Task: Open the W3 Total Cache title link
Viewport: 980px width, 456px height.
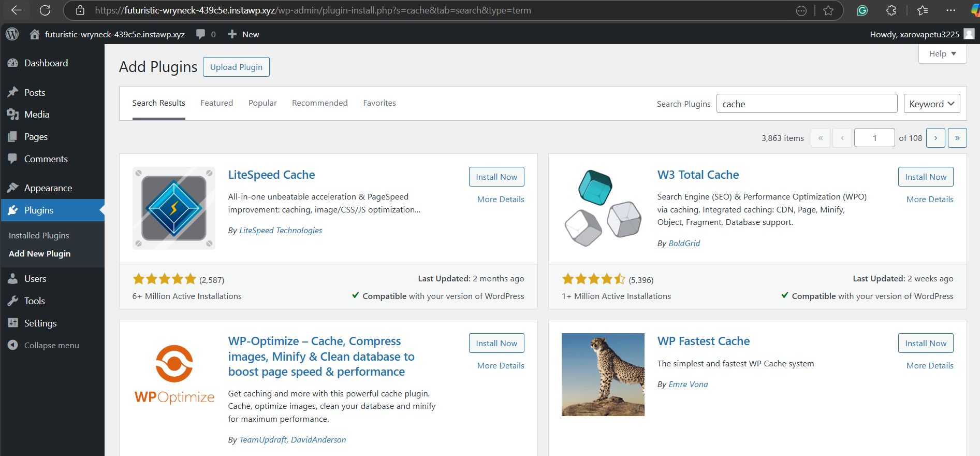Action: [698, 175]
